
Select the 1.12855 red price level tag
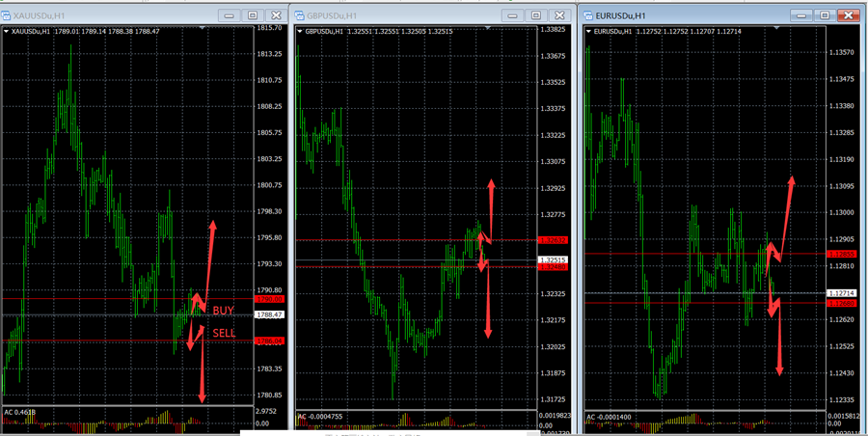click(842, 254)
